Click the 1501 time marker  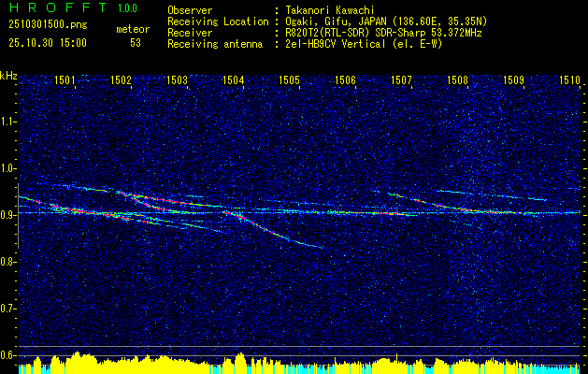click(65, 79)
